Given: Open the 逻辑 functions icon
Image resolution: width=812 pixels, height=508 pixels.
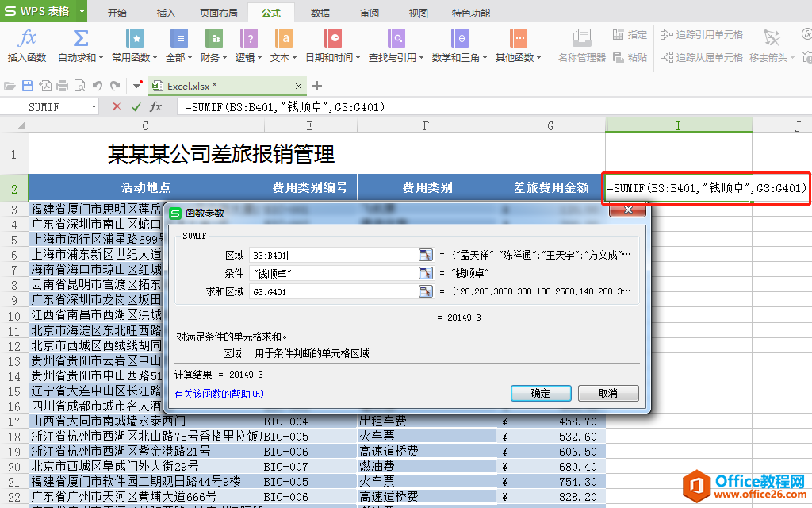Looking at the screenshot, I should pos(248,38).
